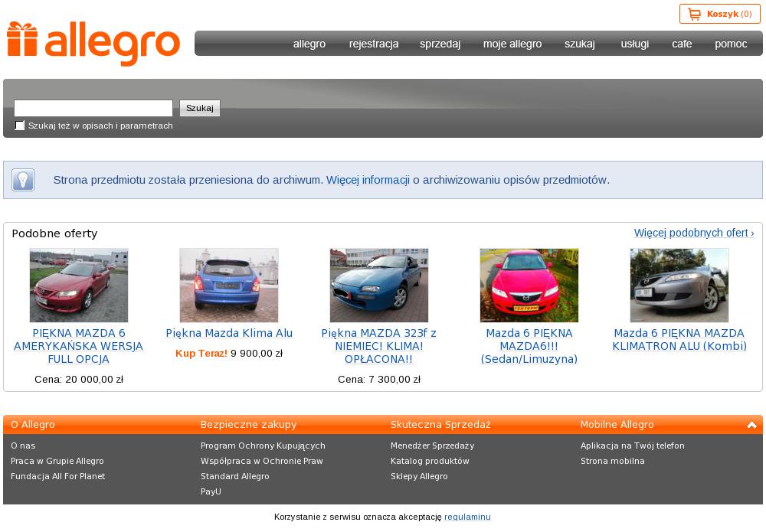Viewport: 766px width, 532px height.
Task: Click the Allegro logo
Action: pos(93,43)
